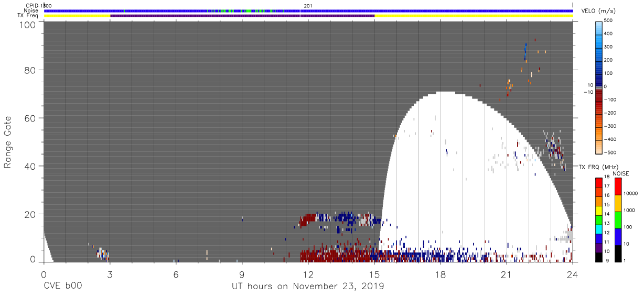Click the 15 hour tick on time axis
Screen dimensions: 644x297
[374, 274]
